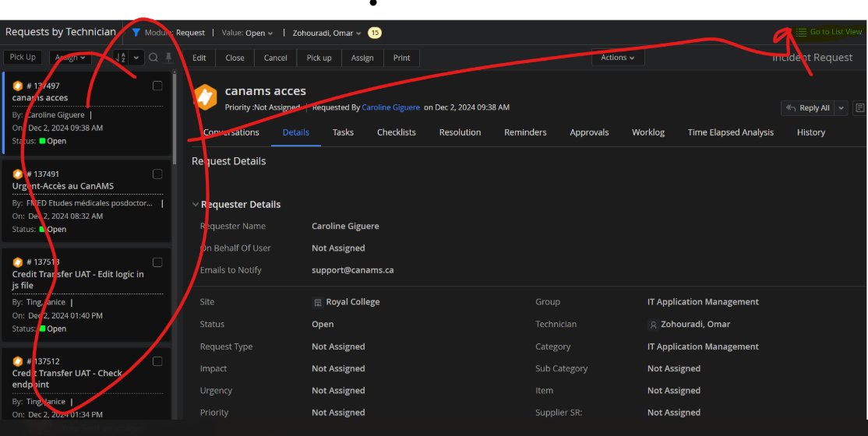Click the pin icon beside search
This screenshot has width=868, height=436.
[168, 58]
